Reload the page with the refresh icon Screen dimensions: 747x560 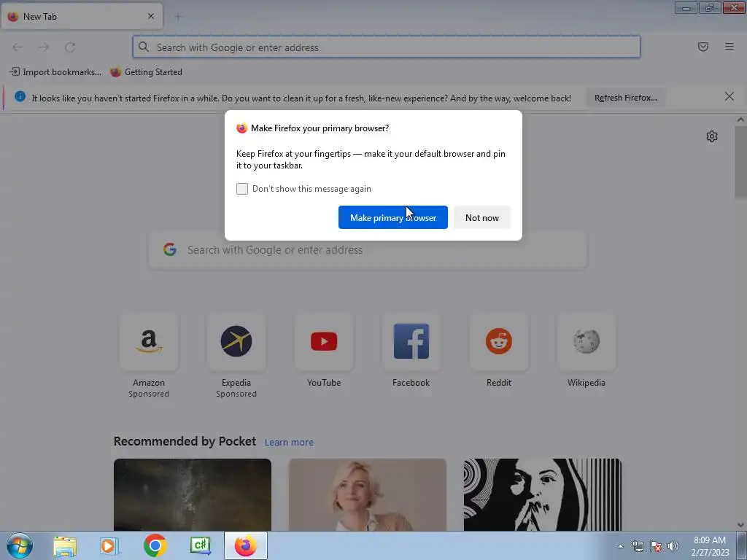70,47
